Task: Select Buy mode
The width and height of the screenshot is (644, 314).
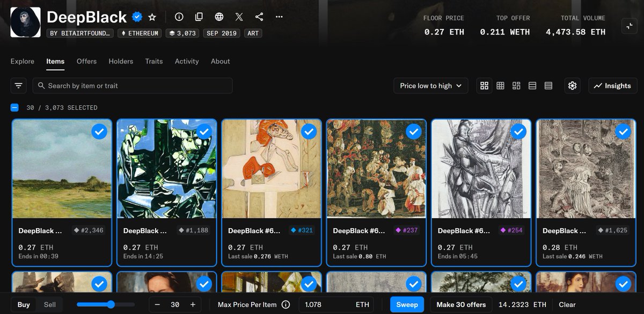Action: pyautogui.click(x=24, y=304)
